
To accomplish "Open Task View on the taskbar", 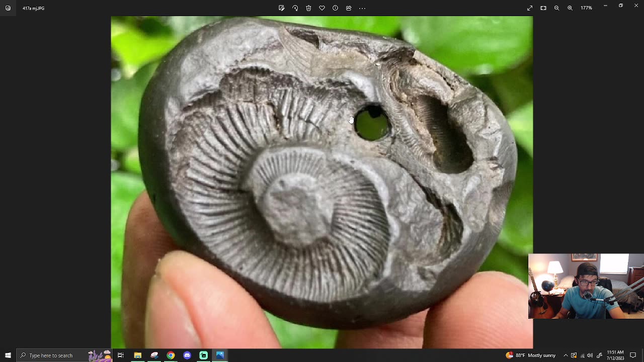I will (x=121, y=355).
